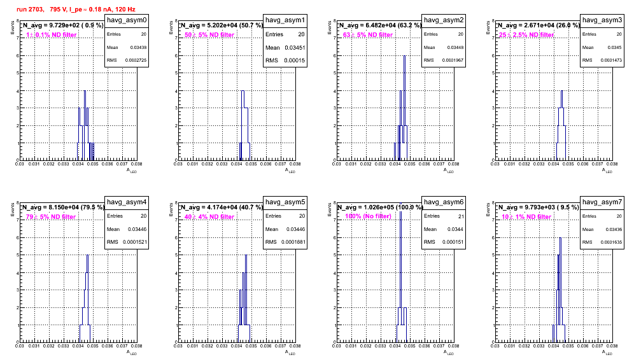The width and height of the screenshot is (634, 364).
Task: Click the N_avg = 5.202e+04 label
Action: 222,25
